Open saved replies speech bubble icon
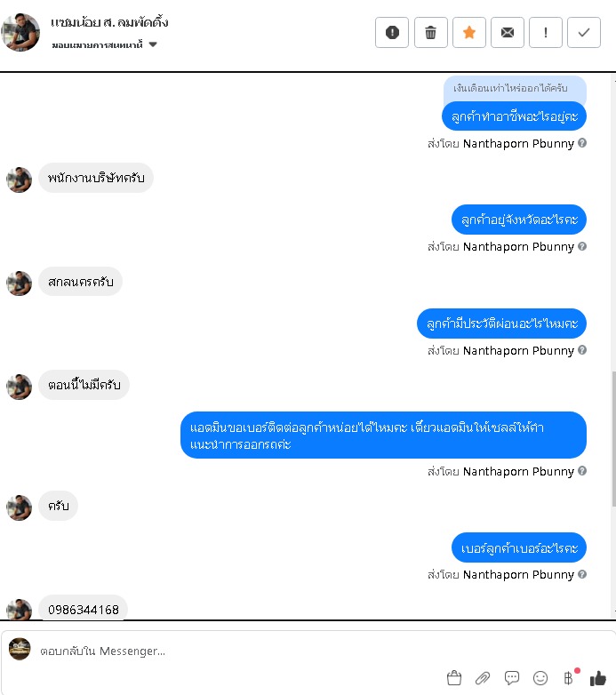 512,678
